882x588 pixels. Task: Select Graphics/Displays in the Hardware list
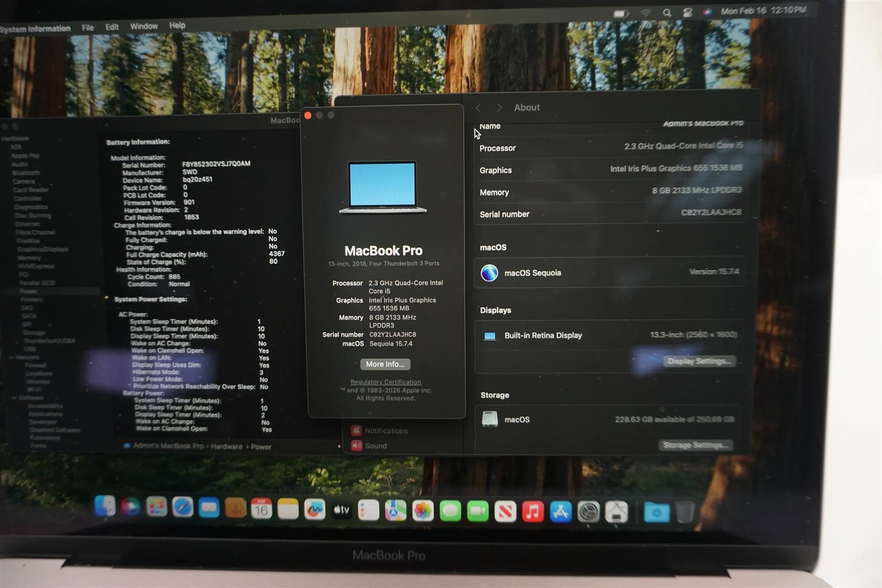pyautogui.click(x=42, y=249)
